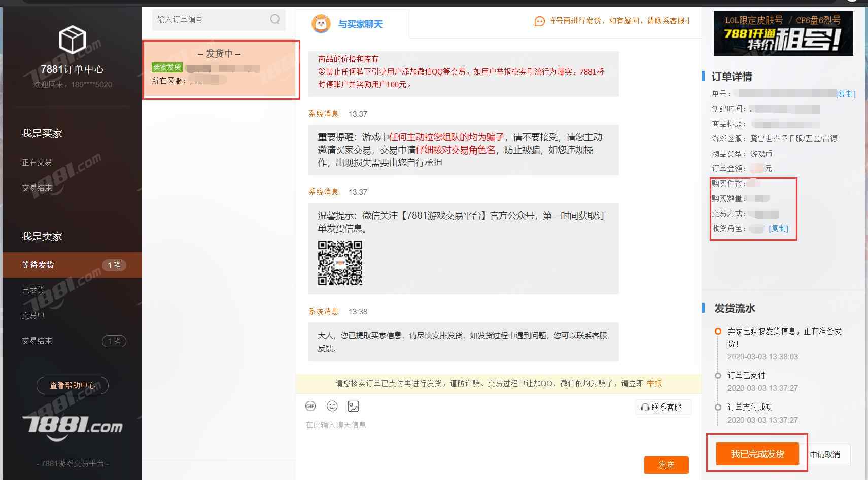Click the headset icon in 联系客服
This screenshot has height=480, width=868.
tap(645, 408)
